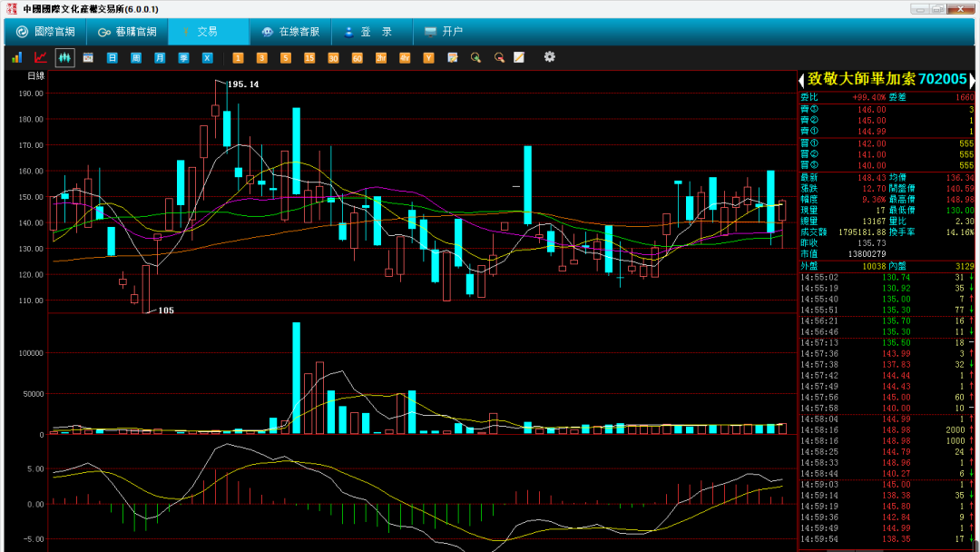The width and height of the screenshot is (980, 552).
Task: Go to next product with right arrow
Action: point(972,80)
